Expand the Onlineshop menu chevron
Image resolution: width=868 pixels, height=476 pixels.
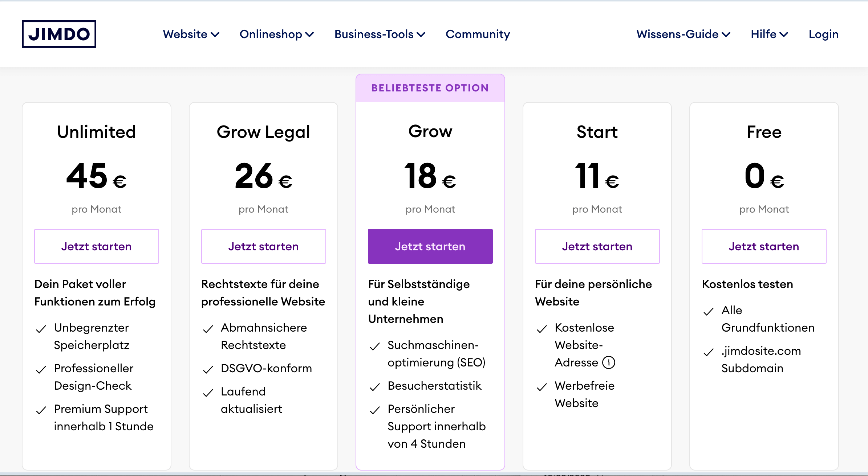pos(309,34)
